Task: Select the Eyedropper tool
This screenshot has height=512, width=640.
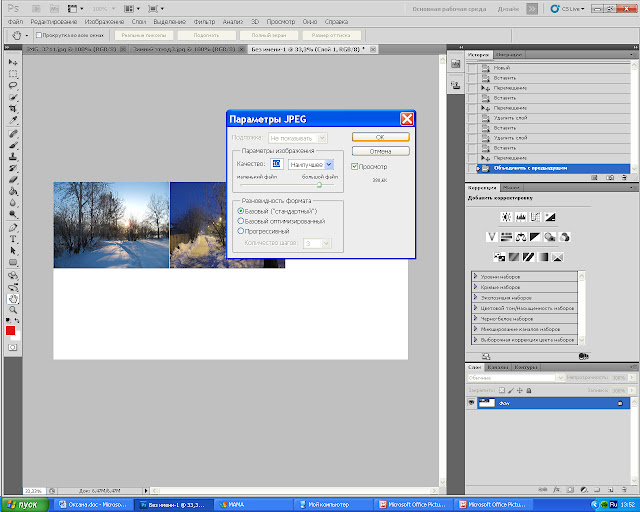Action: (x=13, y=120)
